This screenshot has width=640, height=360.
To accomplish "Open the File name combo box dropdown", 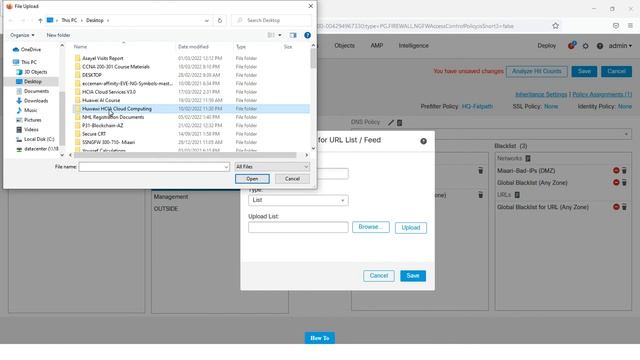I will point(226,167).
